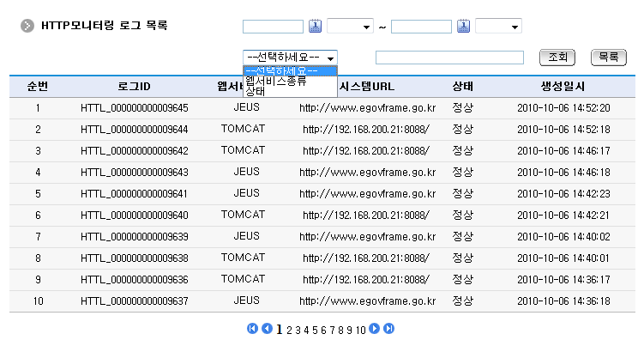Image resolution: width=644 pixels, height=340 pixels.
Task: Focus the start date input field
Action: coord(274,27)
